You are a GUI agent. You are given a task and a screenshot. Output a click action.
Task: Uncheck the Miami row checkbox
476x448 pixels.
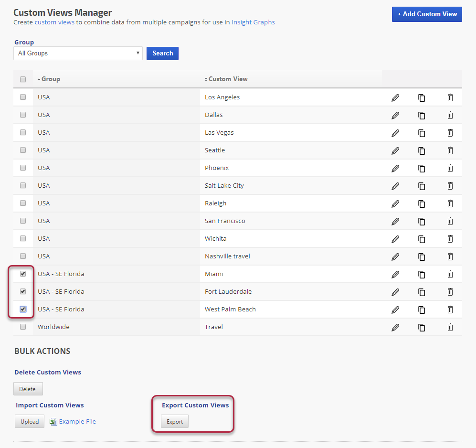(x=23, y=274)
